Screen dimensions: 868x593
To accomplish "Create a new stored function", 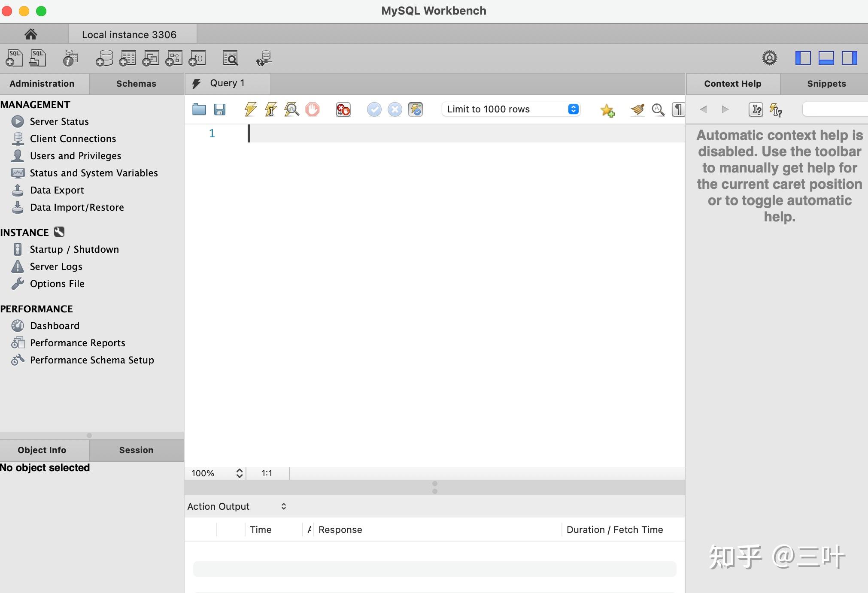I will click(x=197, y=58).
